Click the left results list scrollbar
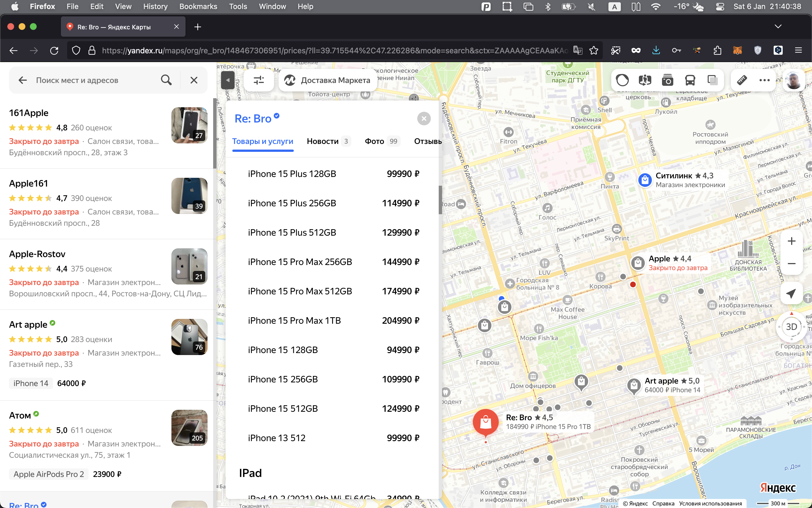The width and height of the screenshot is (812, 508). click(x=215, y=133)
